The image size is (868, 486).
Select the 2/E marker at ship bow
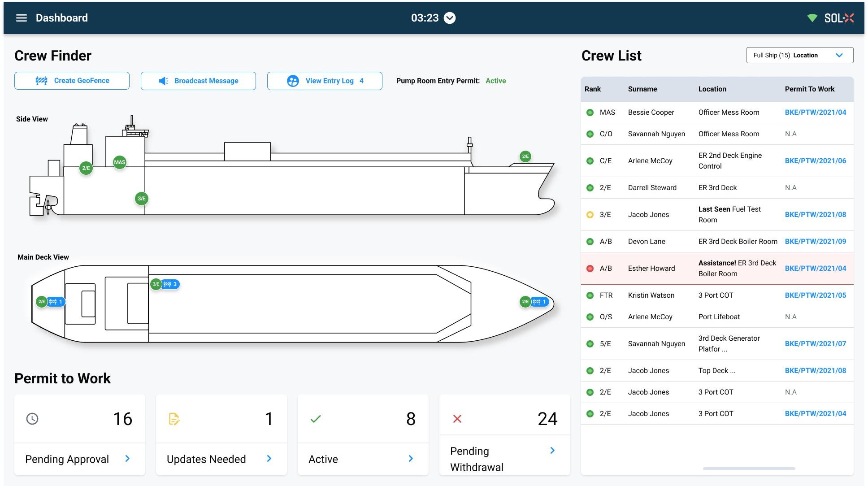[525, 156]
